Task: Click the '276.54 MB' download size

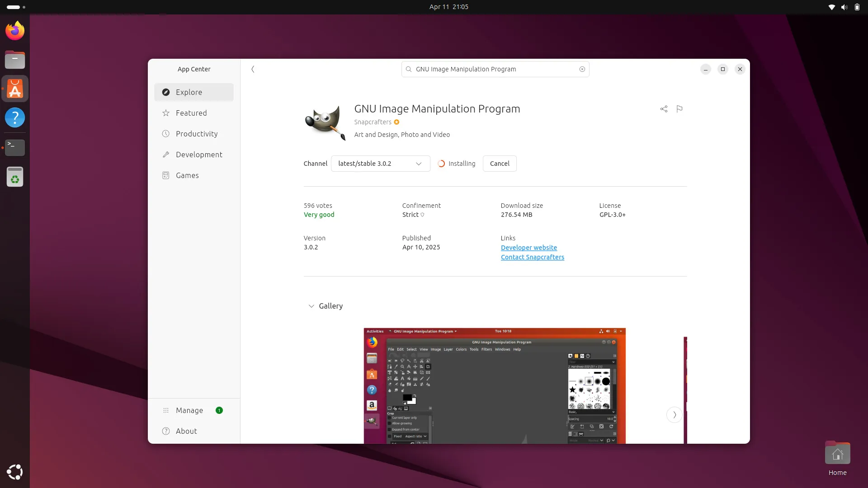Action: pos(517,215)
